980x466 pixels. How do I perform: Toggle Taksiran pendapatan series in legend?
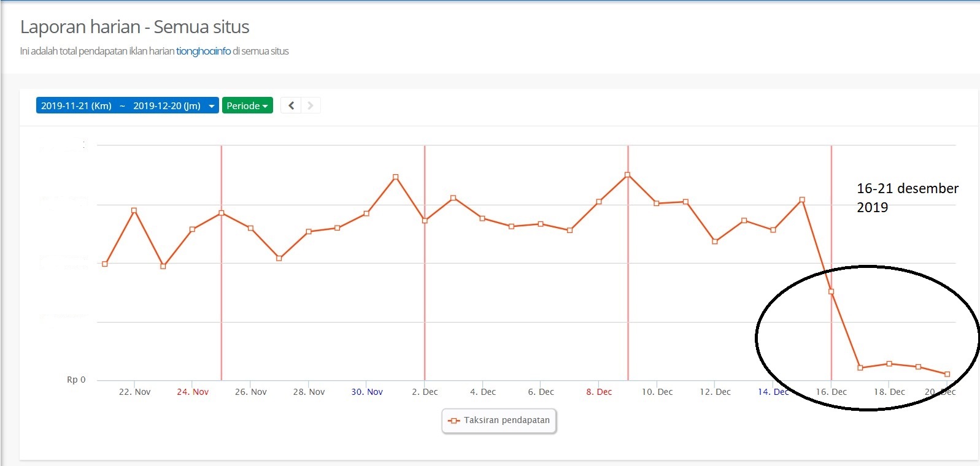tap(506, 421)
